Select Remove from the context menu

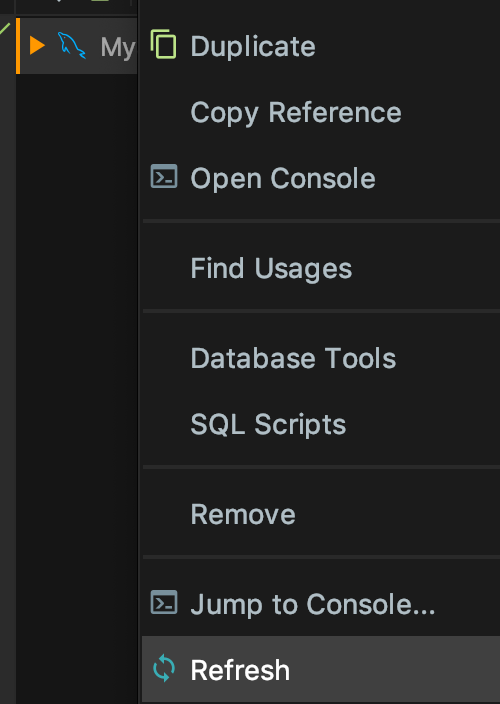tap(243, 514)
